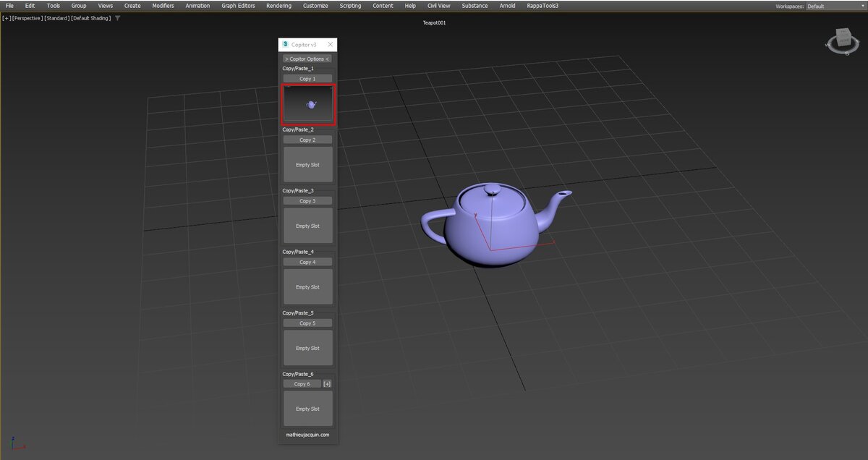868x460 pixels.
Task: Open the Animation menu
Action: pyautogui.click(x=197, y=6)
